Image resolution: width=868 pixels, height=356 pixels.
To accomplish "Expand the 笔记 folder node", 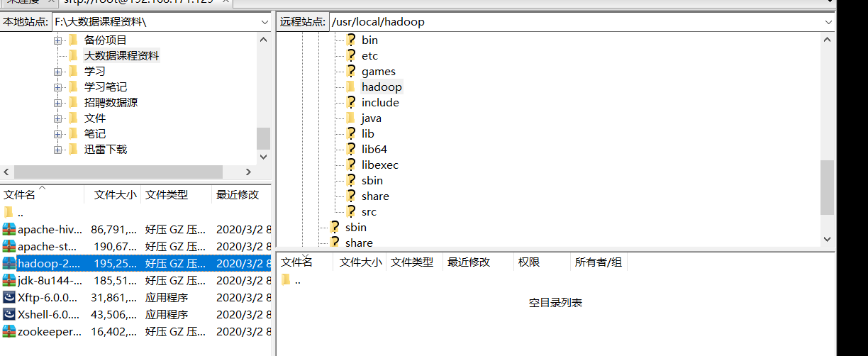I will pos(58,134).
